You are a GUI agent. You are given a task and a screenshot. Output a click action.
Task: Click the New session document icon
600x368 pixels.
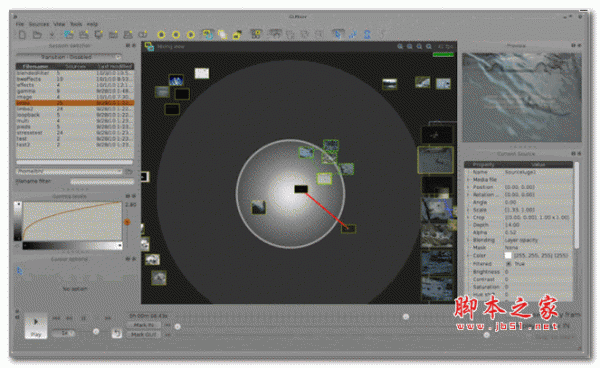point(22,35)
